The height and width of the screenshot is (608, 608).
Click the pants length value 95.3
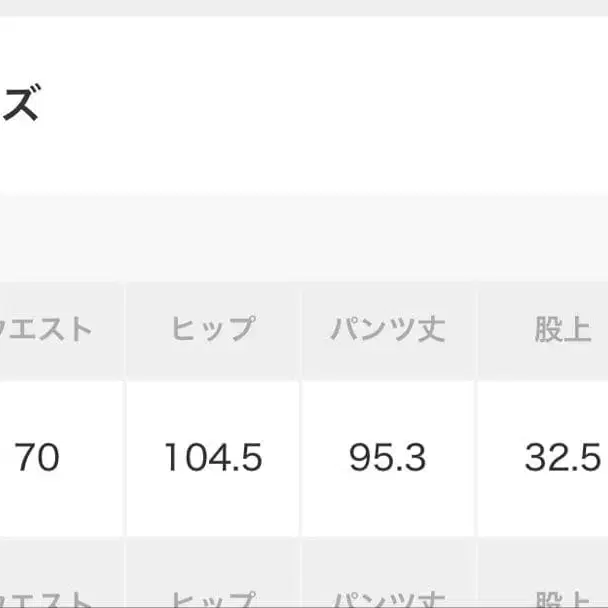(x=387, y=458)
